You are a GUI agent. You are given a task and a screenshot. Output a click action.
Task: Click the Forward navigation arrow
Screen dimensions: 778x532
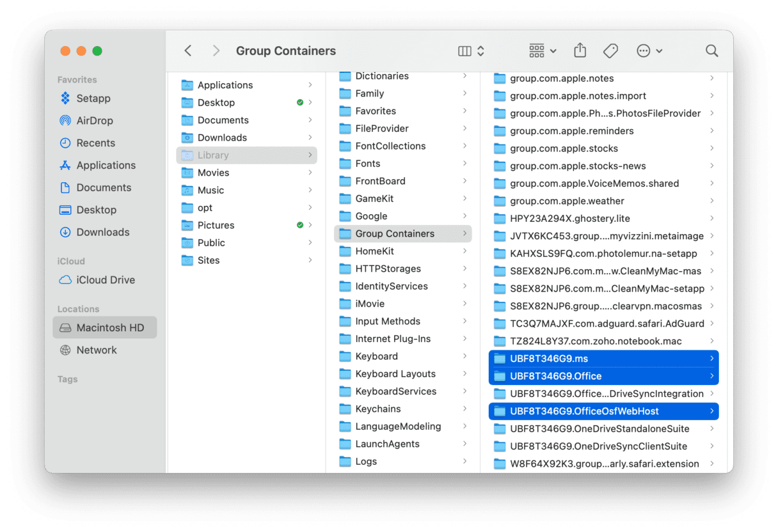click(216, 51)
